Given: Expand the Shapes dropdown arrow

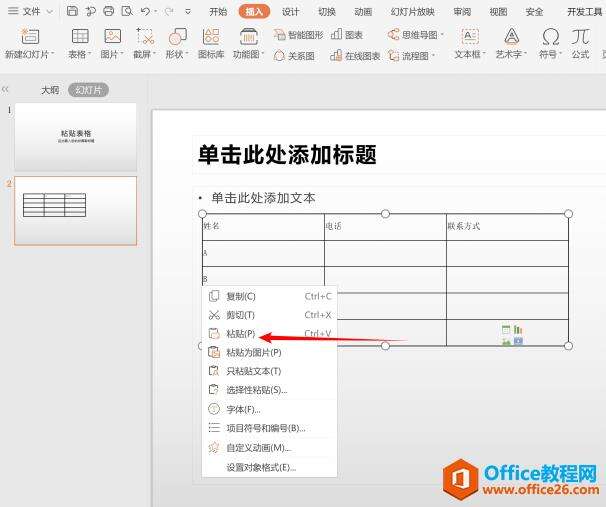Looking at the screenshot, I should [187, 54].
